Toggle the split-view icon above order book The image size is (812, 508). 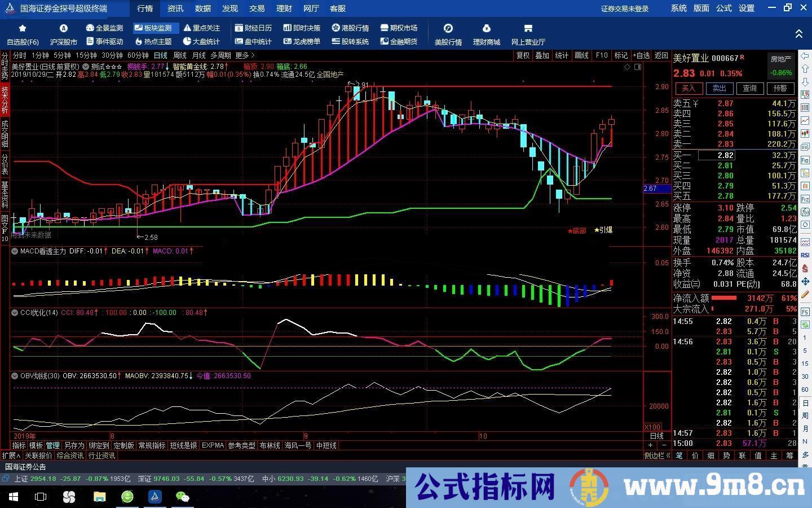(x=638, y=67)
